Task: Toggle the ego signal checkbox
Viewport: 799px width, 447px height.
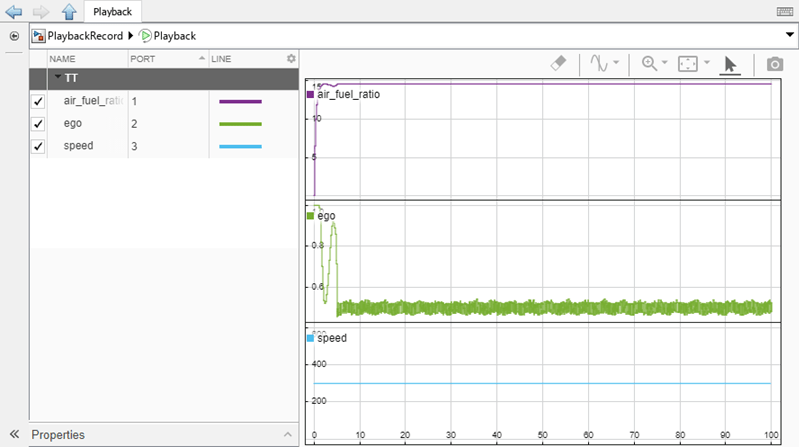Action: [38, 124]
